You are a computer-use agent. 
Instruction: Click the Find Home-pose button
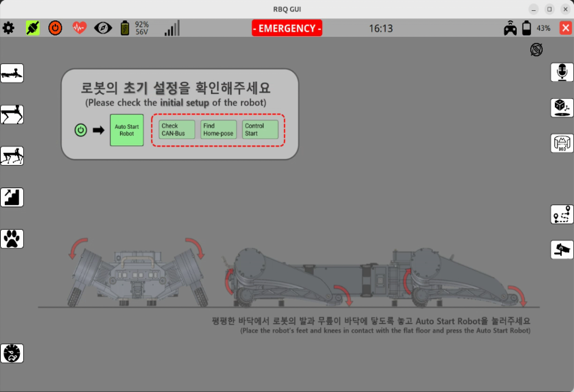pyautogui.click(x=218, y=130)
